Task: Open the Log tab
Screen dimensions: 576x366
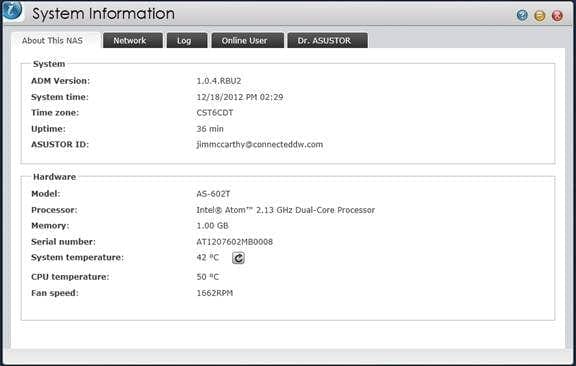Action: click(187, 40)
